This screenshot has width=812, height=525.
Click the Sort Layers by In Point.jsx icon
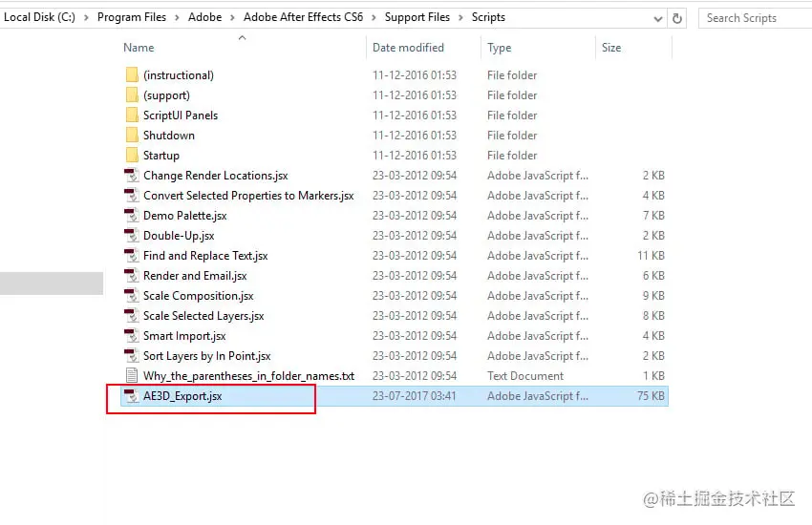coord(132,356)
